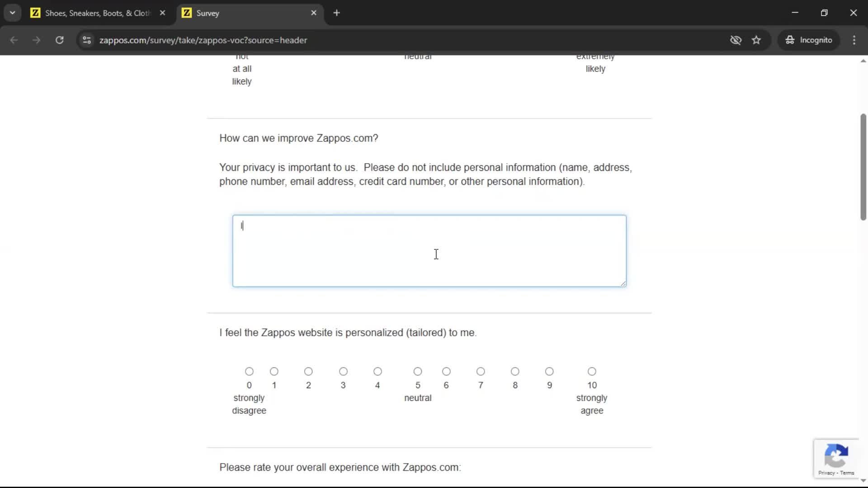Screen dimensions: 868x488
Task: View site information icon
Action: tap(87, 40)
